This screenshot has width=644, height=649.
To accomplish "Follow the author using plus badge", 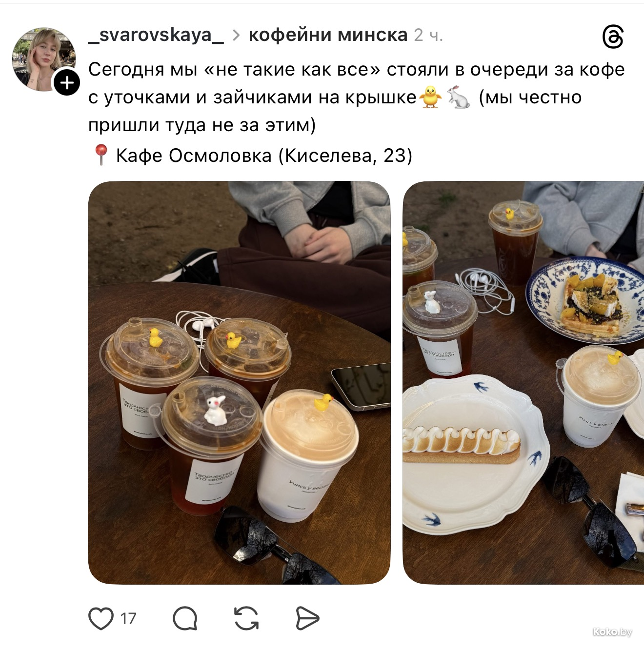I will click(x=66, y=82).
